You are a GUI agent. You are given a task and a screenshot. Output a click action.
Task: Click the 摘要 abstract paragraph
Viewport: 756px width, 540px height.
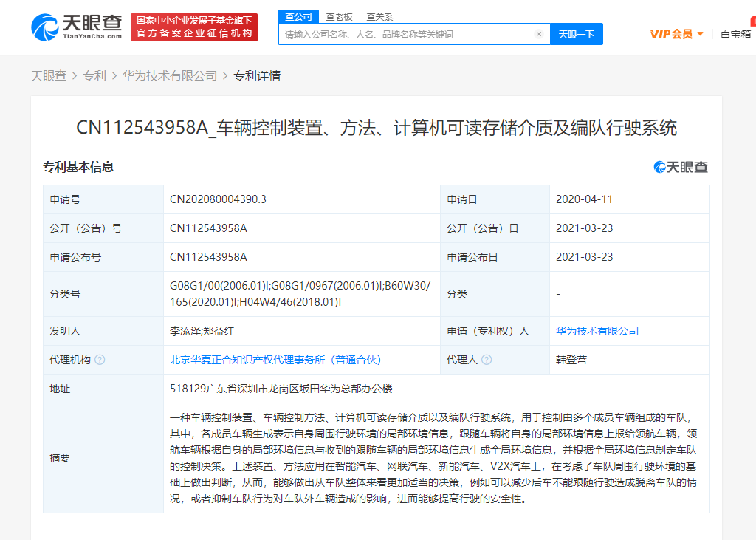tap(433, 458)
